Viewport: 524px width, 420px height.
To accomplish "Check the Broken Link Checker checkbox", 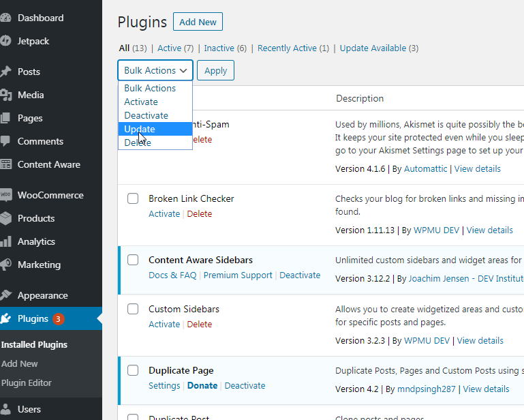I will (134, 199).
